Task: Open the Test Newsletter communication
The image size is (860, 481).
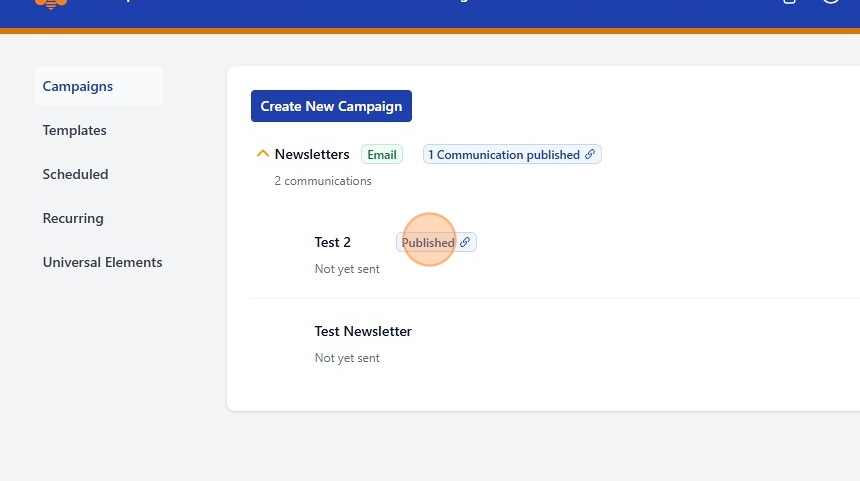Action: point(363,331)
